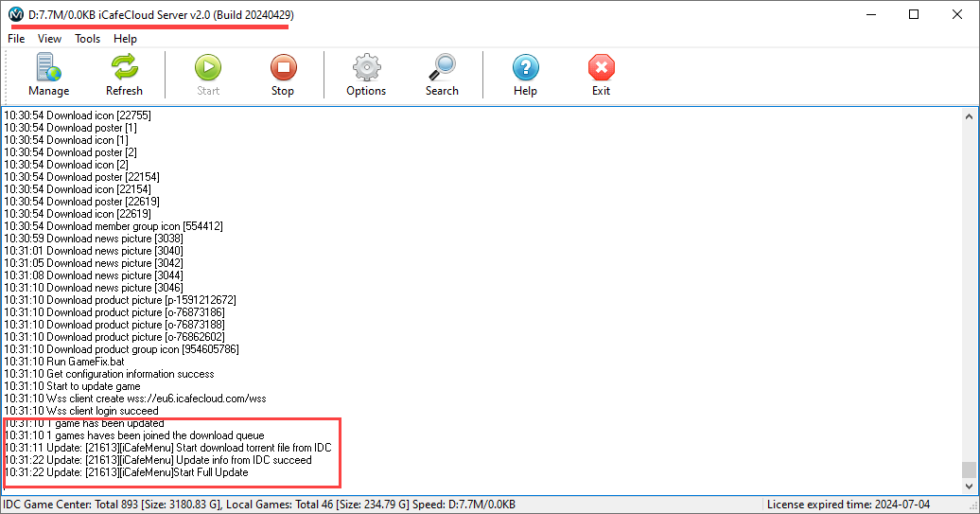
Task: Click log line "Download poster [1]"
Action: click(71, 128)
